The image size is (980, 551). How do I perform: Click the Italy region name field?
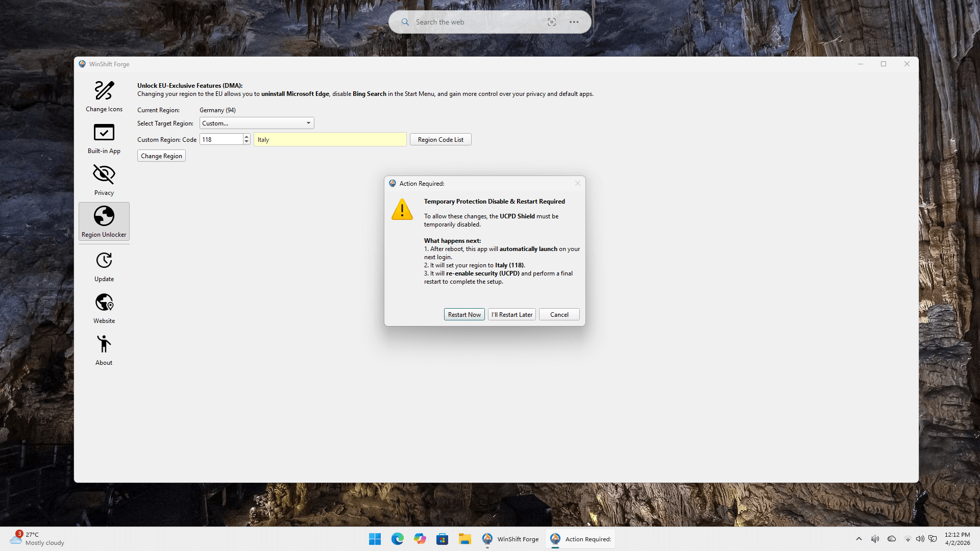[330, 139]
